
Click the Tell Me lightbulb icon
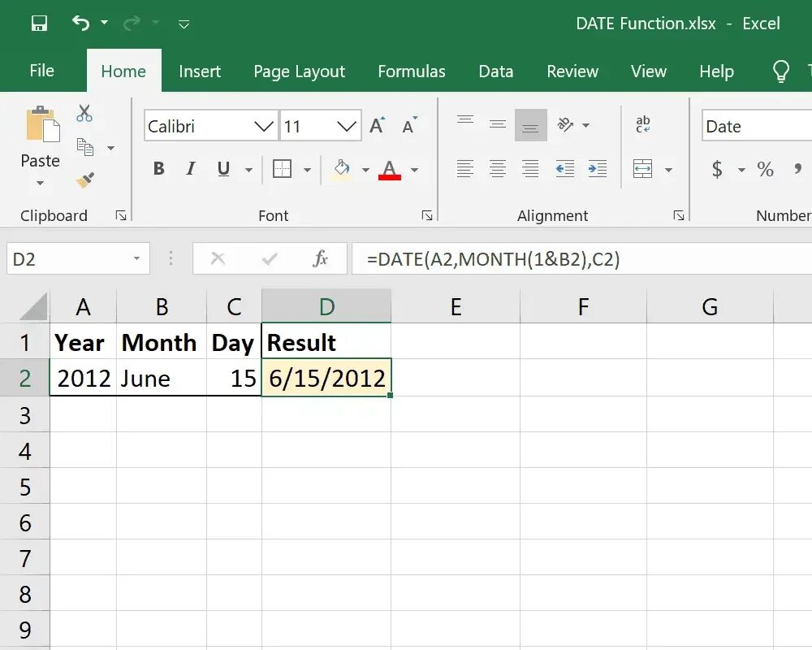click(781, 71)
